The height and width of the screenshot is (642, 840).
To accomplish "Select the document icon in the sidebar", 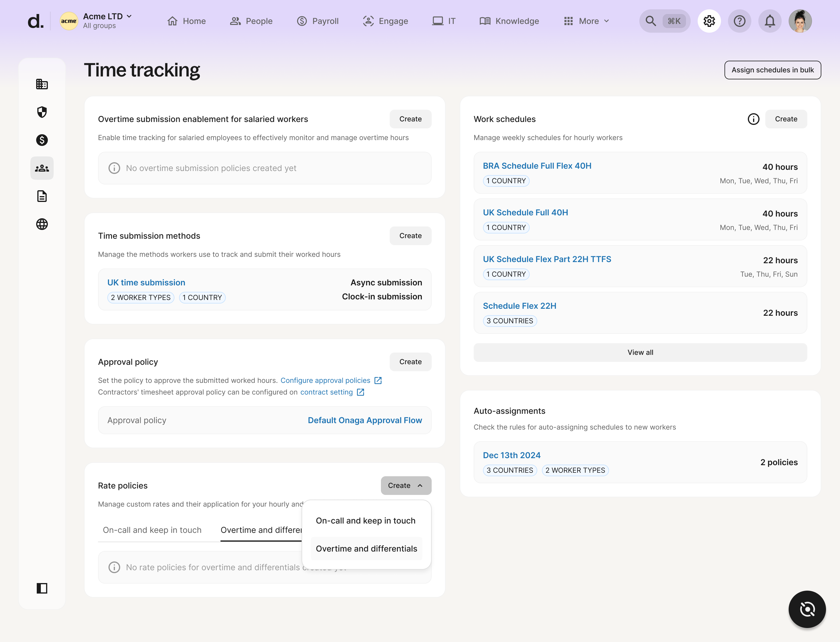I will point(42,196).
